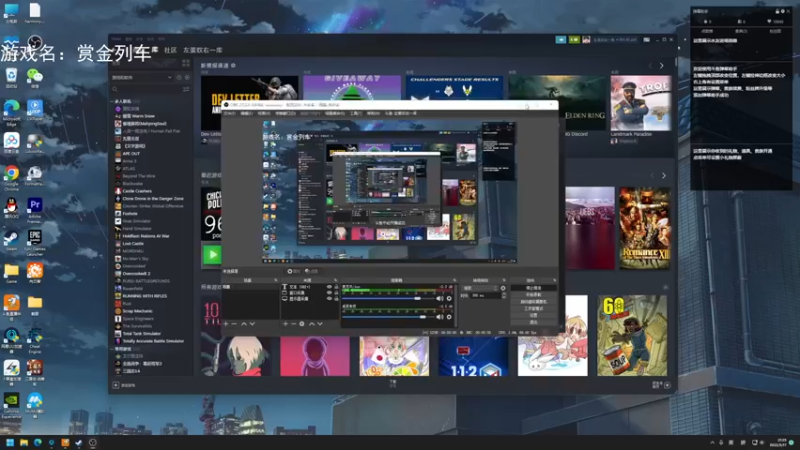Click Exit button in OBS controls dock
This screenshot has width=800, height=450.
534,322
